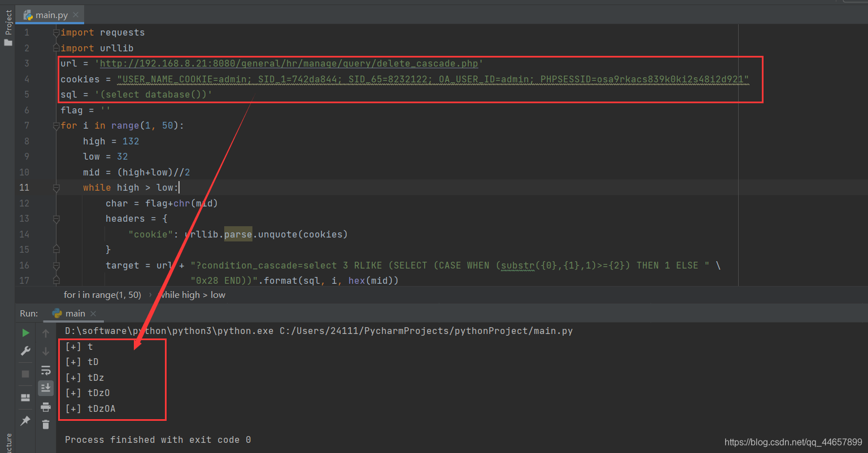Image resolution: width=868 pixels, height=453 pixels.
Task: Go to 'while high > low' breadcrumb
Action: click(193, 295)
